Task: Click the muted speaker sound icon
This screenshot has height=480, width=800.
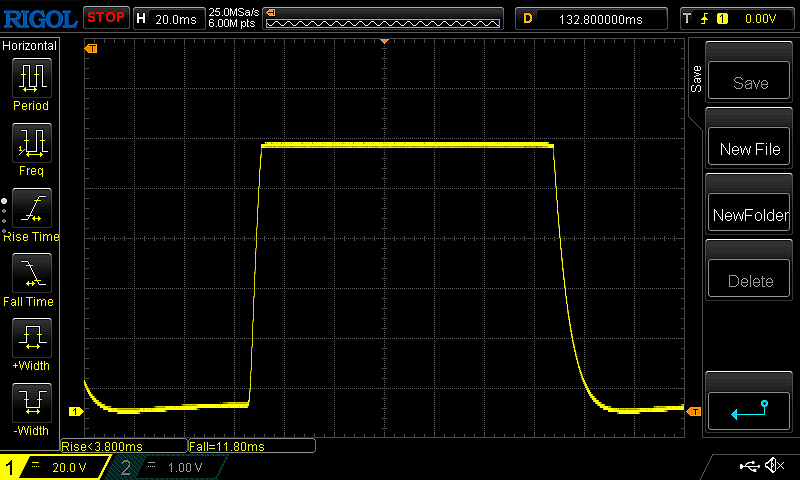Action: coord(774,465)
